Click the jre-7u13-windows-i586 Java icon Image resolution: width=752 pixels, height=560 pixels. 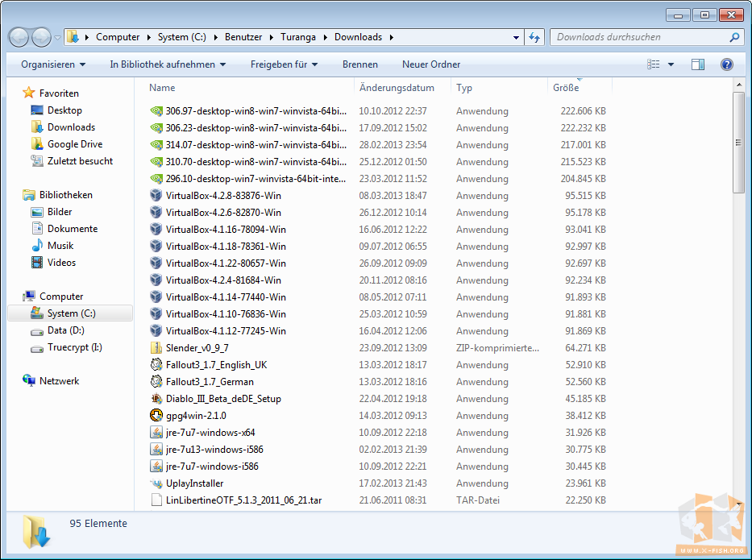click(156, 450)
